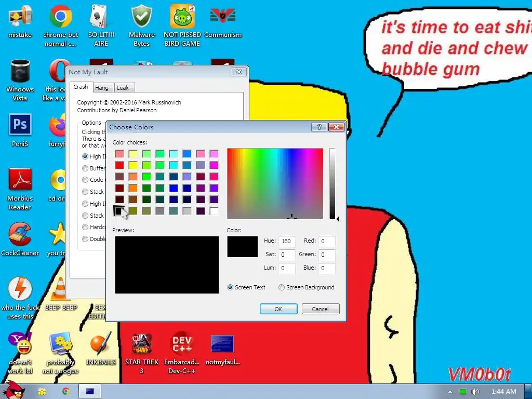Click in the hue saturation color spectrum
The image size is (532, 399).
(x=275, y=183)
